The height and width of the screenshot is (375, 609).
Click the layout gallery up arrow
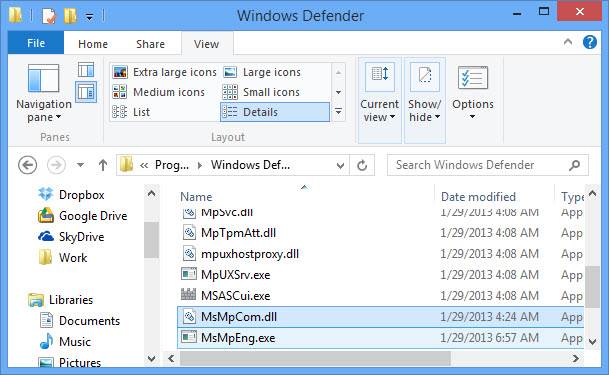tap(338, 73)
